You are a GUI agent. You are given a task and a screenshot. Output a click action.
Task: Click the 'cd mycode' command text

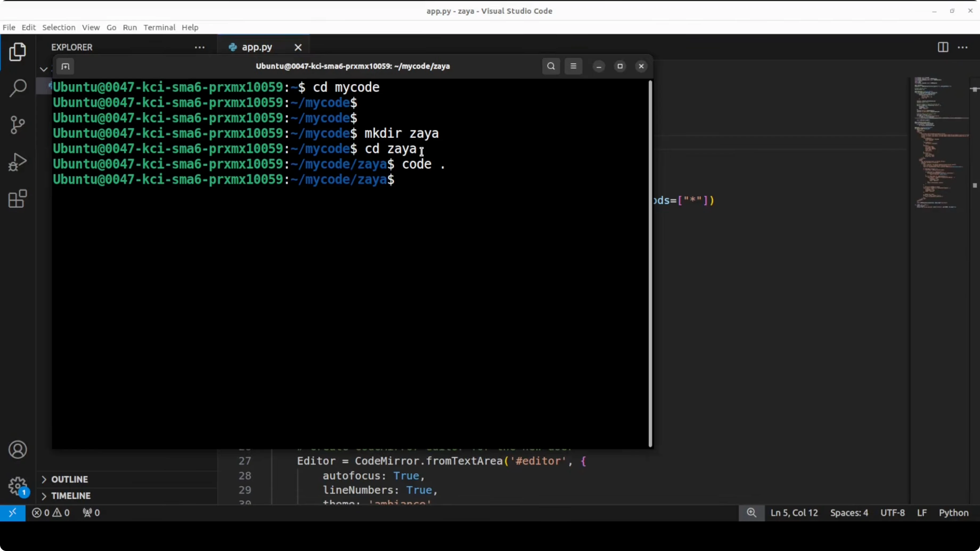point(346,88)
